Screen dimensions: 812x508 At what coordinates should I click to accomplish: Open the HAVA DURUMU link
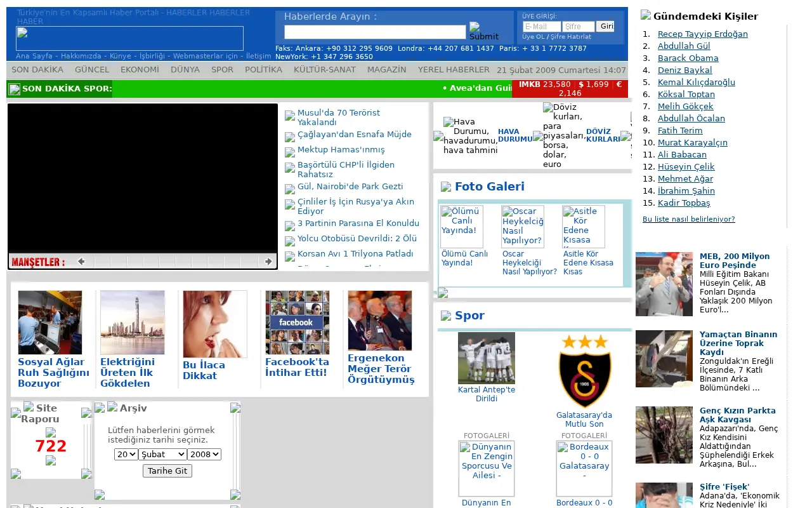[515, 135]
